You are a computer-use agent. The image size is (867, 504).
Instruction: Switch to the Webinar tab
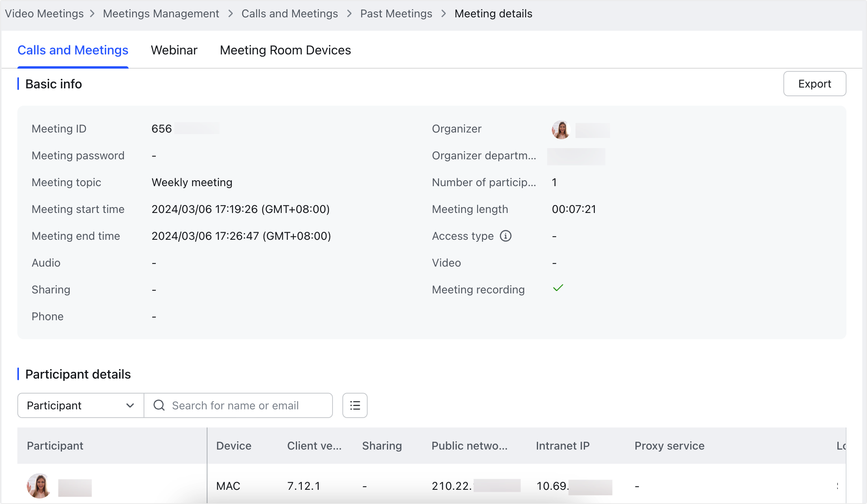click(174, 50)
